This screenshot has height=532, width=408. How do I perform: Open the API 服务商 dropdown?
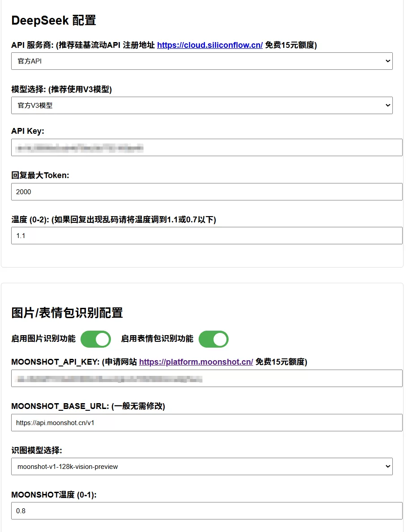201,61
